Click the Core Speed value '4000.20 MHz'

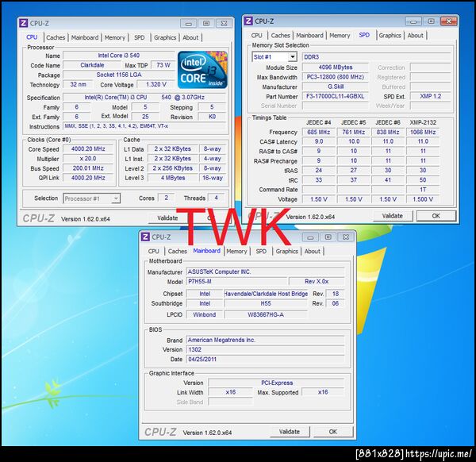click(x=88, y=149)
